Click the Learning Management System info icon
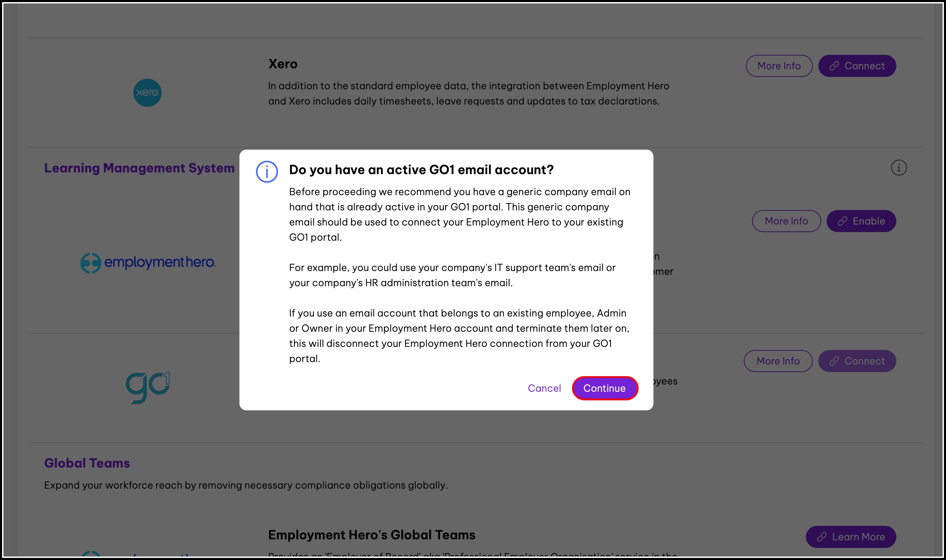This screenshot has height=560, width=946. (x=898, y=168)
